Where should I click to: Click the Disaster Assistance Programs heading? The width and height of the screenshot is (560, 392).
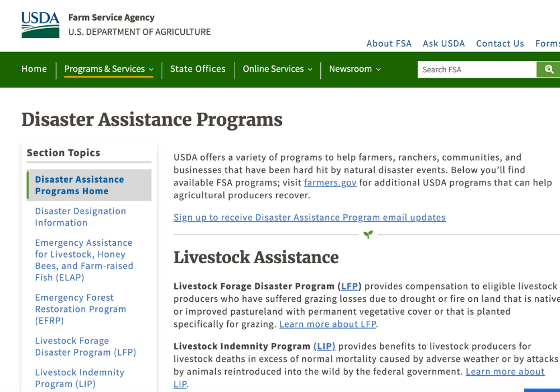pos(152,120)
